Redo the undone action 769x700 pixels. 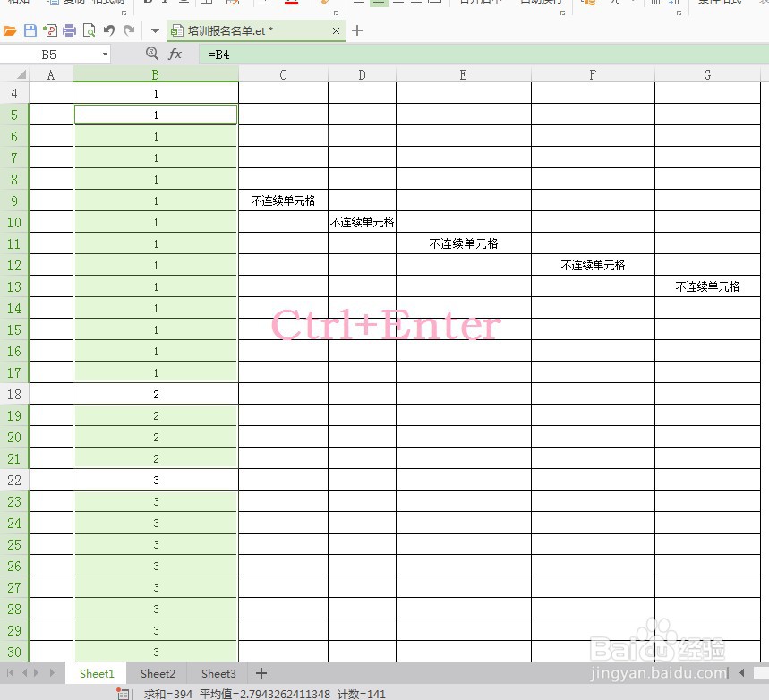(x=129, y=31)
